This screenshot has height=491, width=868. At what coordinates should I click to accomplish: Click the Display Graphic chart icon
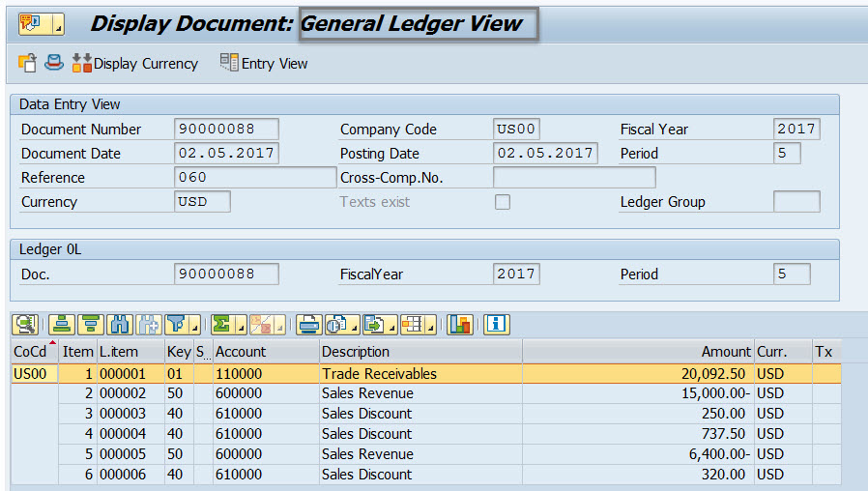(x=460, y=325)
